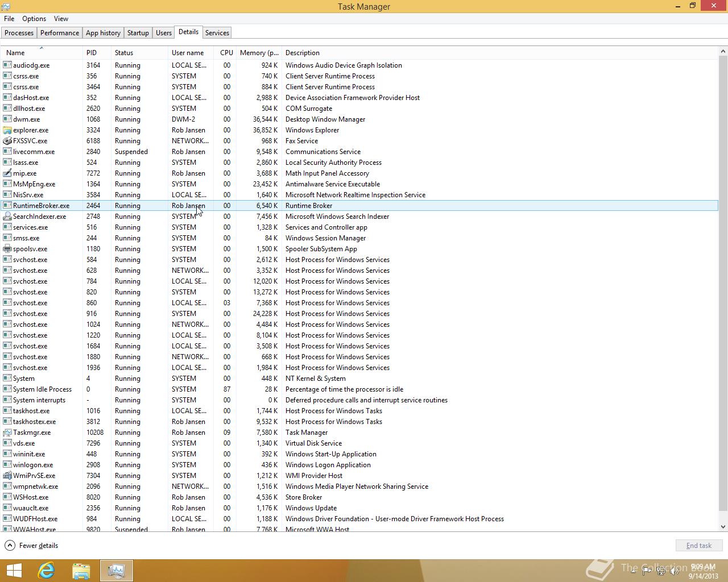The width and height of the screenshot is (728, 582).
Task: Click the explorer.exe folder icon
Action: 7,130
